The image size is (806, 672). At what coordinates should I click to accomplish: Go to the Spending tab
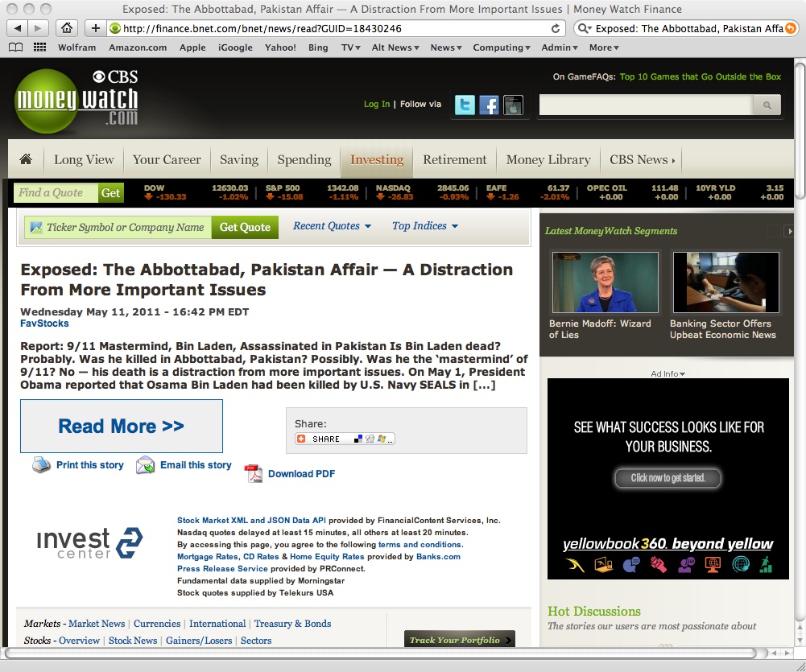point(304,159)
